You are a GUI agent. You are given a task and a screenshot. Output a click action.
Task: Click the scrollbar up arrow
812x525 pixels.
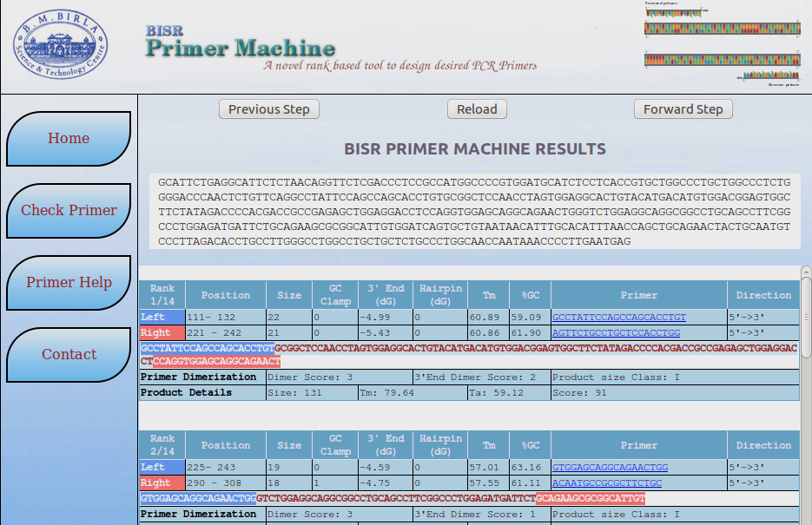point(806,272)
